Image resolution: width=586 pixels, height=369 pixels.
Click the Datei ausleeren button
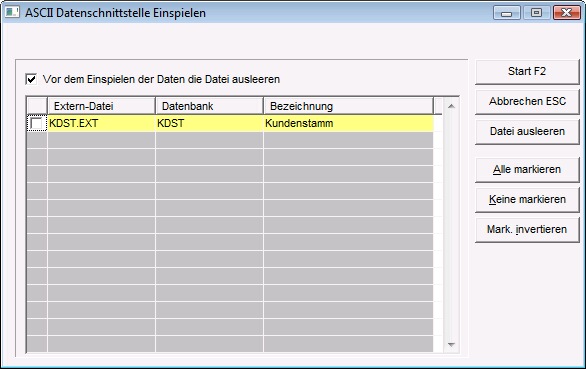coord(527,132)
